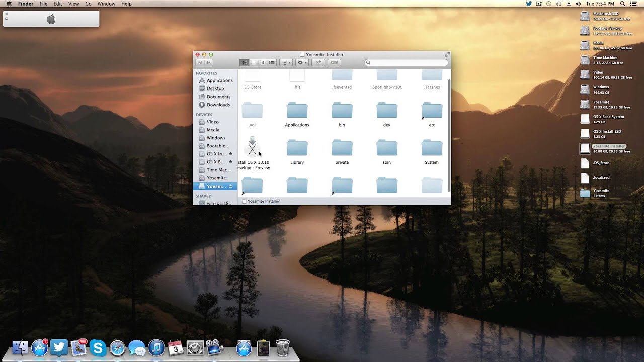Switch Finder to column view
The height and width of the screenshot is (362, 644).
coord(263,62)
